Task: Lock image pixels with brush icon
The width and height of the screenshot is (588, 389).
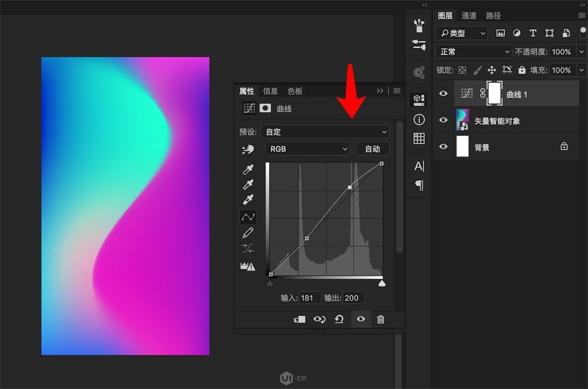Action: pyautogui.click(x=477, y=70)
